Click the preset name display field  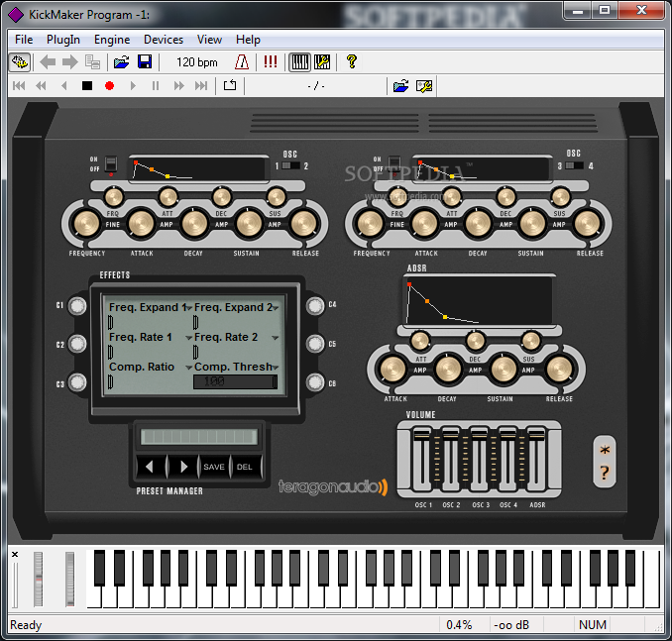click(x=199, y=437)
